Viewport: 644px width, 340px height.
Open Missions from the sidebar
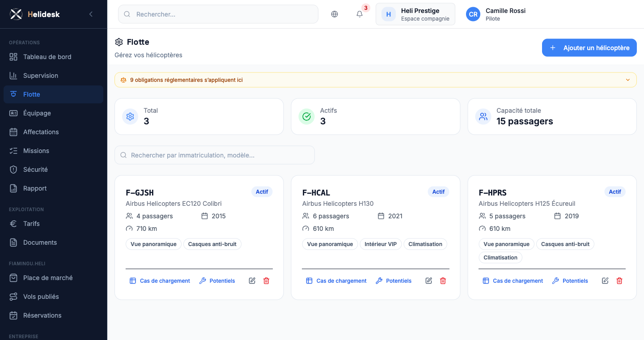[x=53, y=151]
